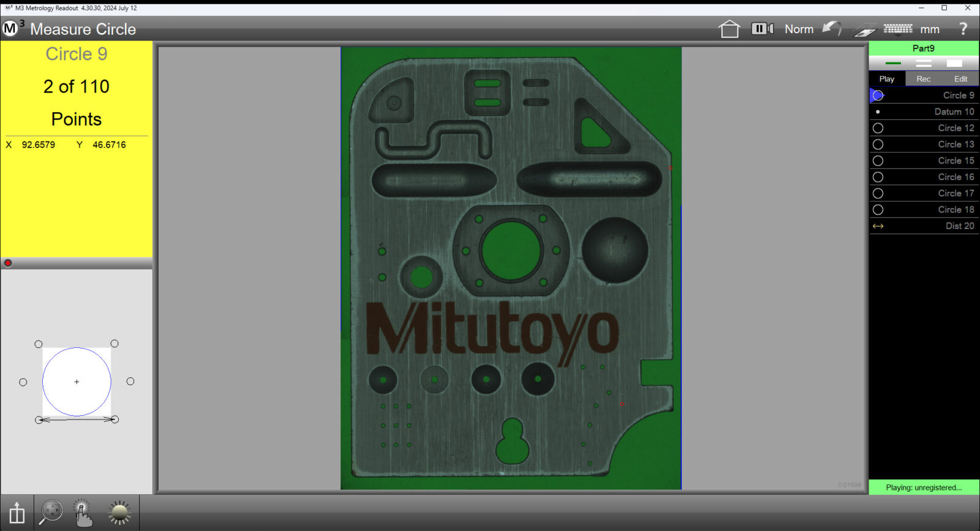Screen dimensions: 980x531
Task: Switch to the Rec tab
Action: click(x=924, y=79)
